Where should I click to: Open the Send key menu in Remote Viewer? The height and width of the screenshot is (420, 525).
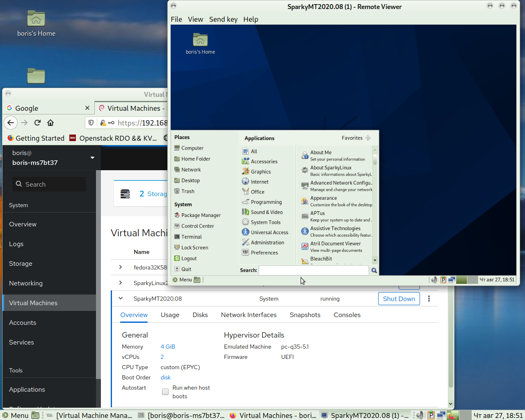[x=223, y=19]
